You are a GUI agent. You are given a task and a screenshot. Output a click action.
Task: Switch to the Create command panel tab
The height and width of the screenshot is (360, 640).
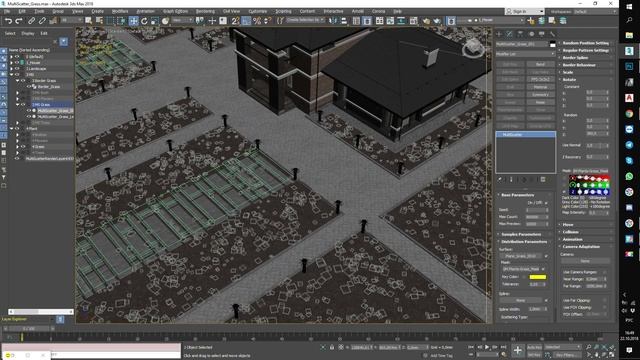499,34
